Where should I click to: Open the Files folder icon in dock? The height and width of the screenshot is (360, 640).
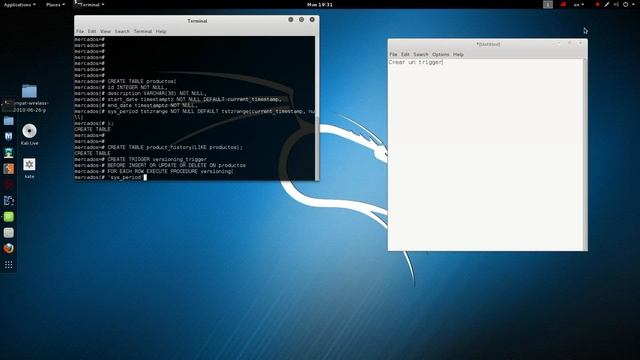coord(9,121)
